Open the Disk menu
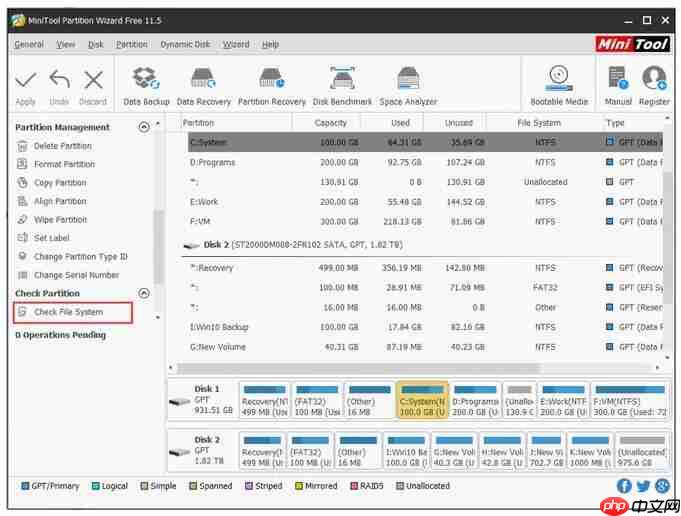Image resolution: width=681 pixels, height=516 pixels. click(96, 44)
